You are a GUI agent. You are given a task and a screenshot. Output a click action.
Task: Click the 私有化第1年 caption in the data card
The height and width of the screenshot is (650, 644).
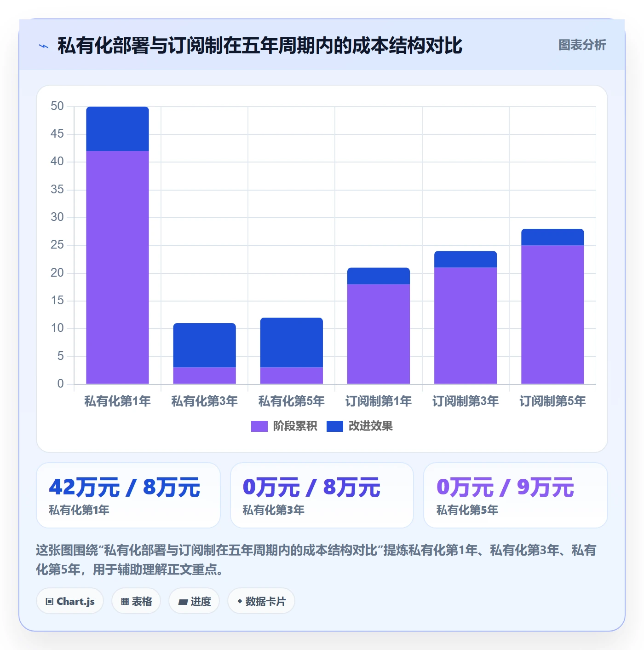(x=79, y=510)
